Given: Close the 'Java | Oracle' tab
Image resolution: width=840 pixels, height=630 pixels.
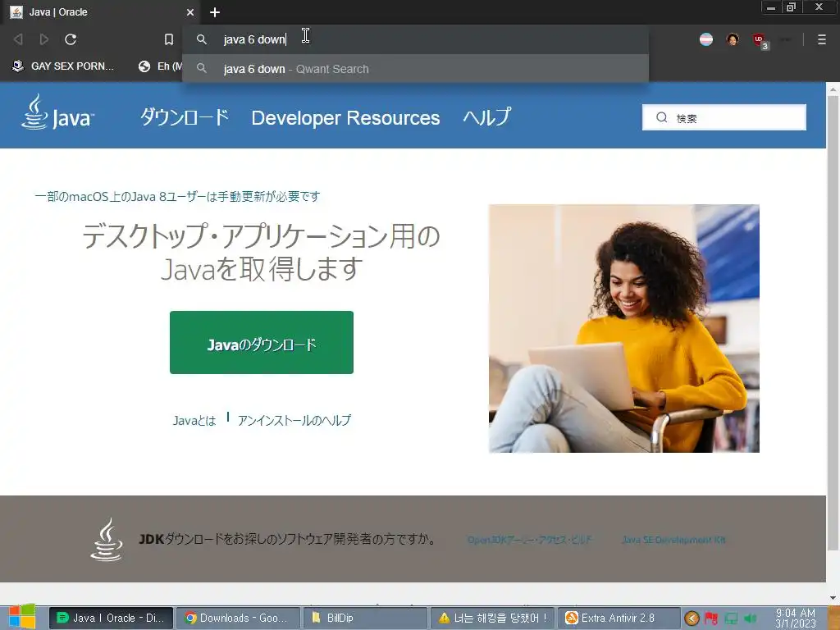Looking at the screenshot, I should tap(190, 11).
